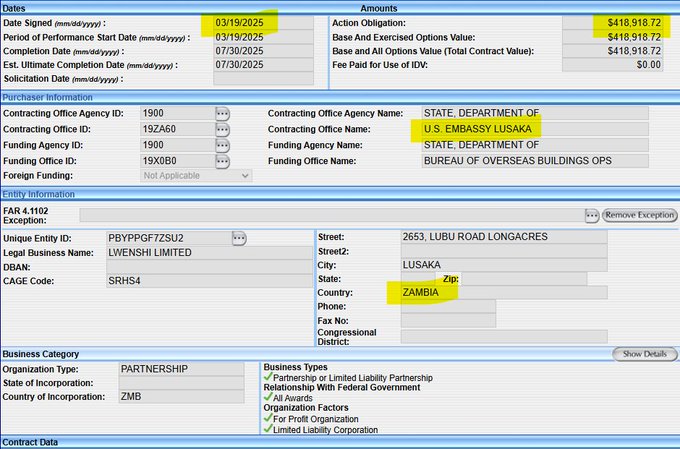Screen dimensions: 680x449
Task: Focus the Contracting Office Name field
Action: pyautogui.click(x=534, y=130)
